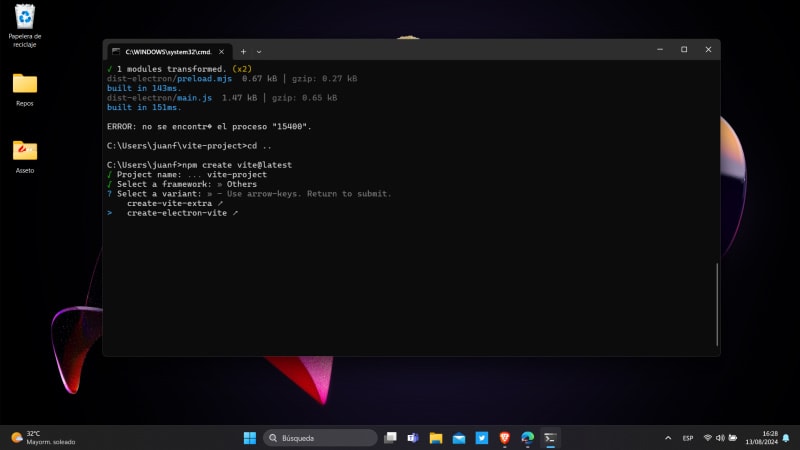
Task: Minimize the terminal window
Action: [x=660, y=49]
